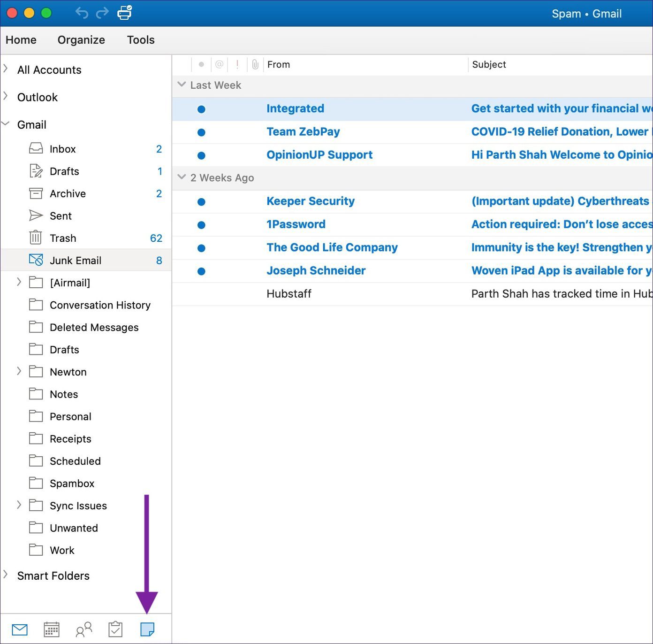
Task: Expand the All Accounts section
Action: point(6,69)
